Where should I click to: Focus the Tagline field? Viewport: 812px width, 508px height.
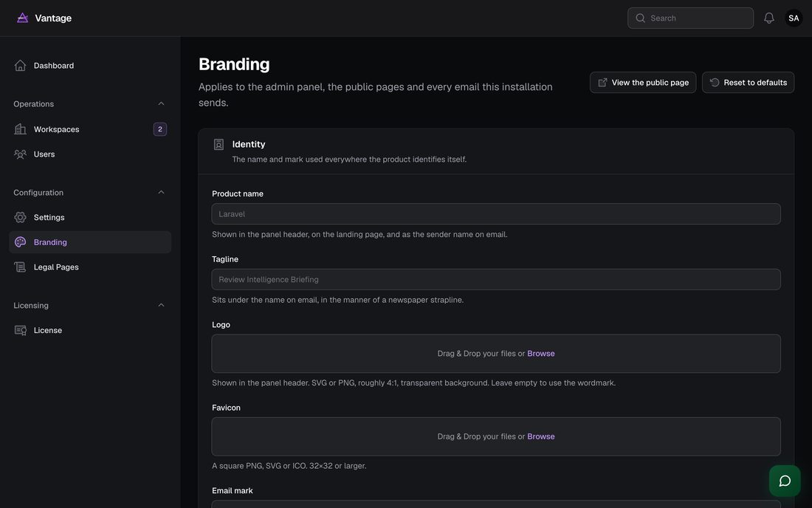pyautogui.click(x=496, y=280)
